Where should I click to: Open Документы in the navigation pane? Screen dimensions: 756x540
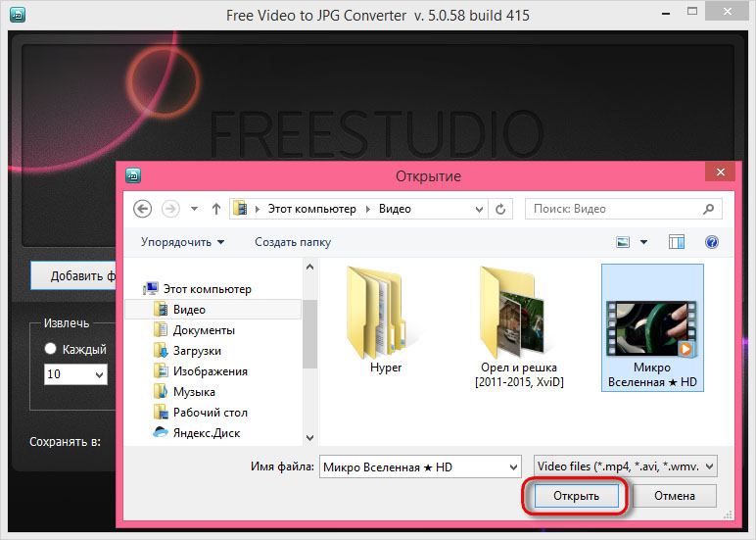204,330
